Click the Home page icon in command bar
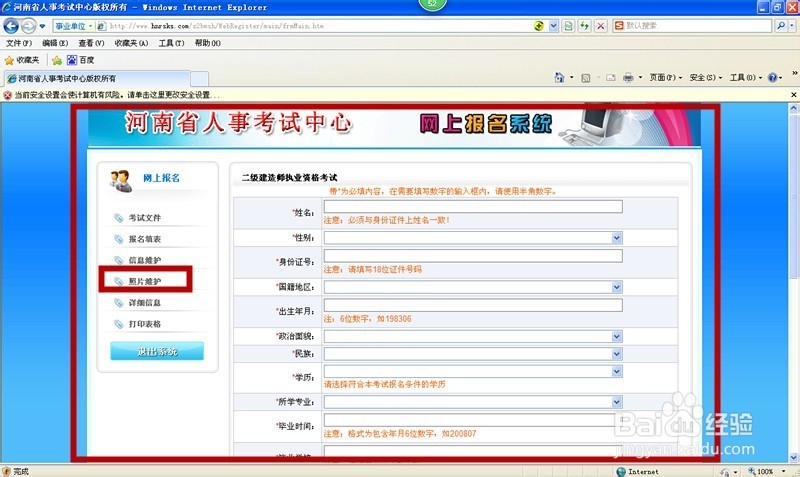Viewport: 800px width, 477px height. (x=560, y=78)
